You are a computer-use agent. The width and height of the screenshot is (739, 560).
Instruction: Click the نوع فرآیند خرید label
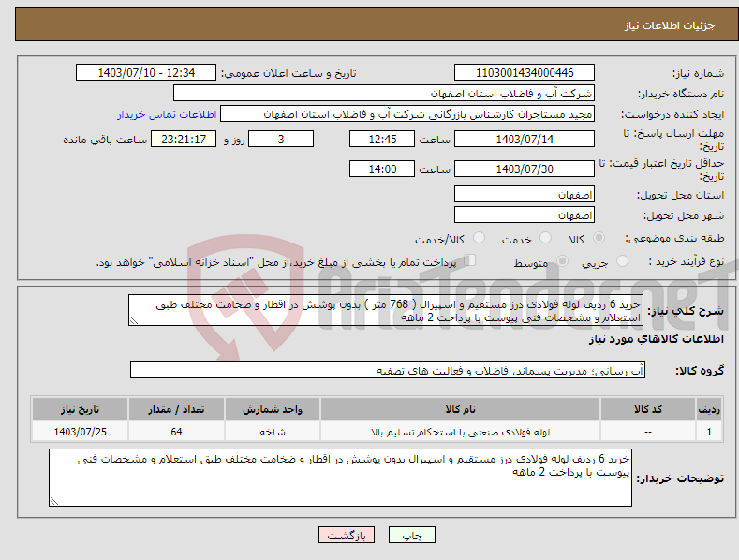[x=687, y=261]
